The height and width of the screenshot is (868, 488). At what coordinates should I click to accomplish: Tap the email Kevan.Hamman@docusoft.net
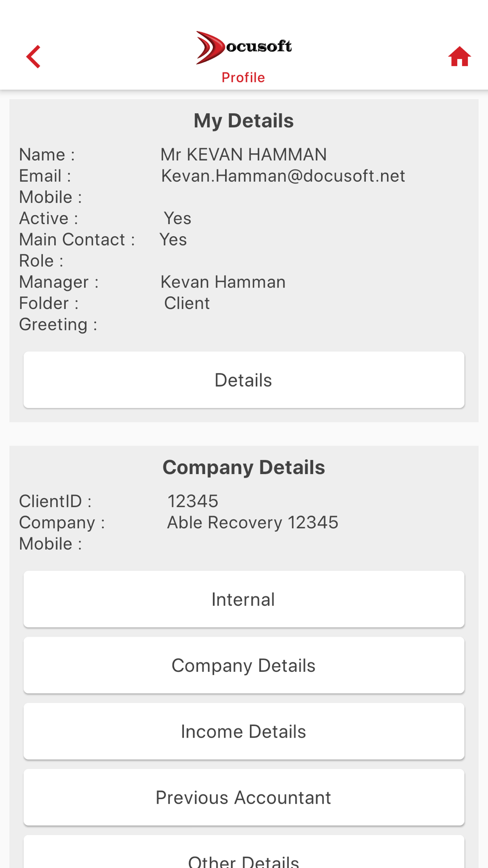click(283, 176)
